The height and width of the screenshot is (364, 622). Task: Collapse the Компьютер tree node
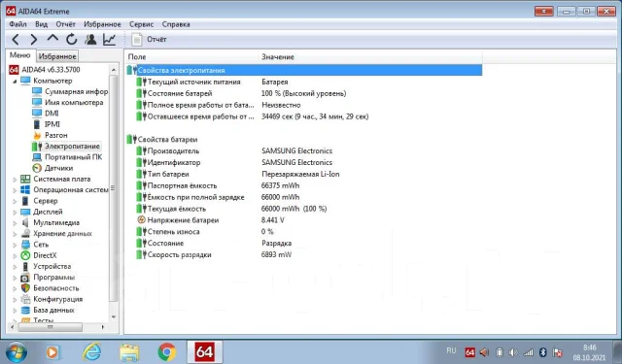coord(15,82)
